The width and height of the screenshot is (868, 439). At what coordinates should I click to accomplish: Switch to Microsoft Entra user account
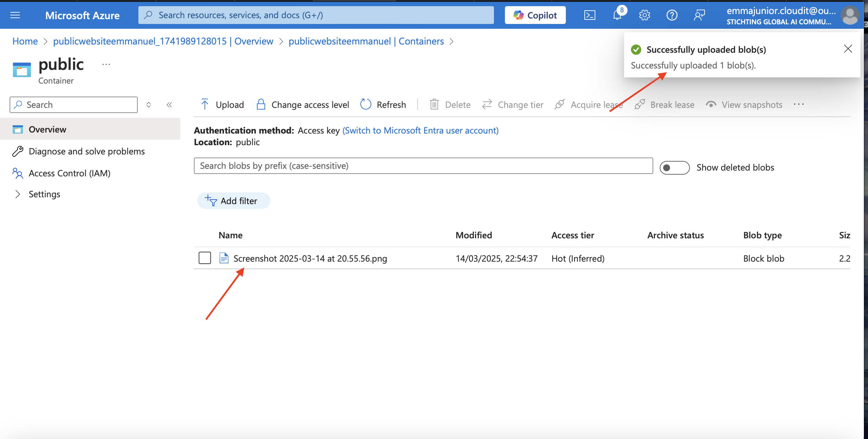coord(420,130)
